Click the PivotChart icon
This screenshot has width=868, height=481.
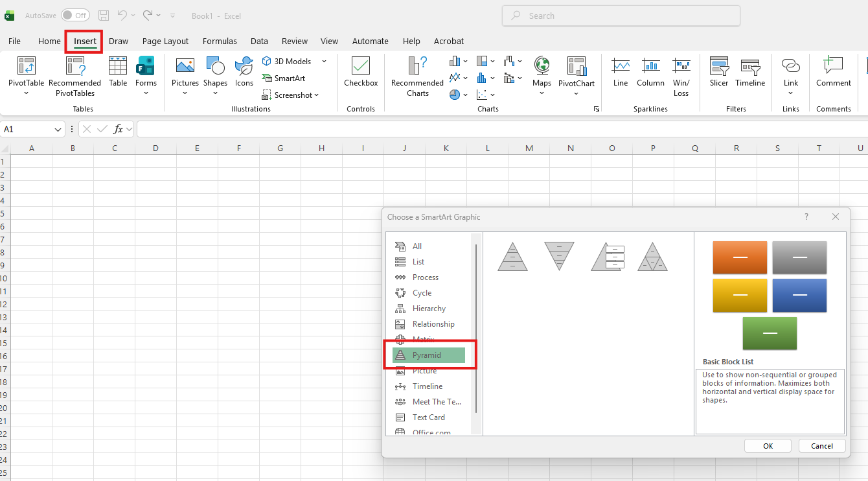coord(577,65)
